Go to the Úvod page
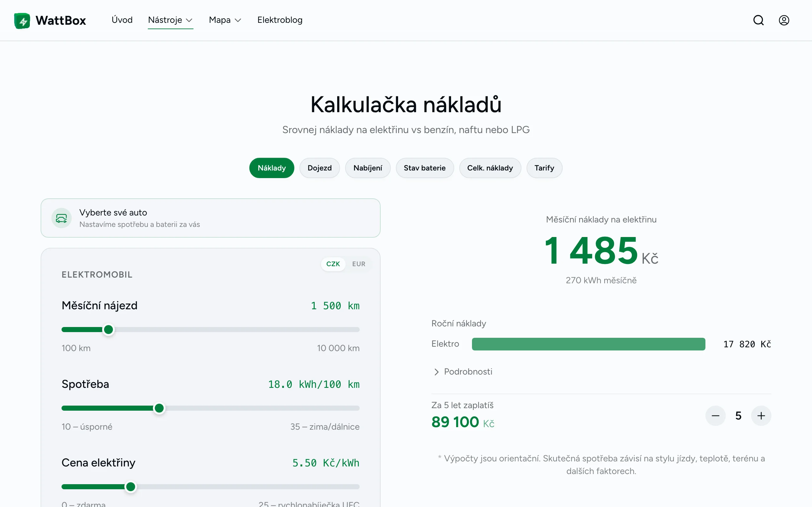 click(122, 20)
